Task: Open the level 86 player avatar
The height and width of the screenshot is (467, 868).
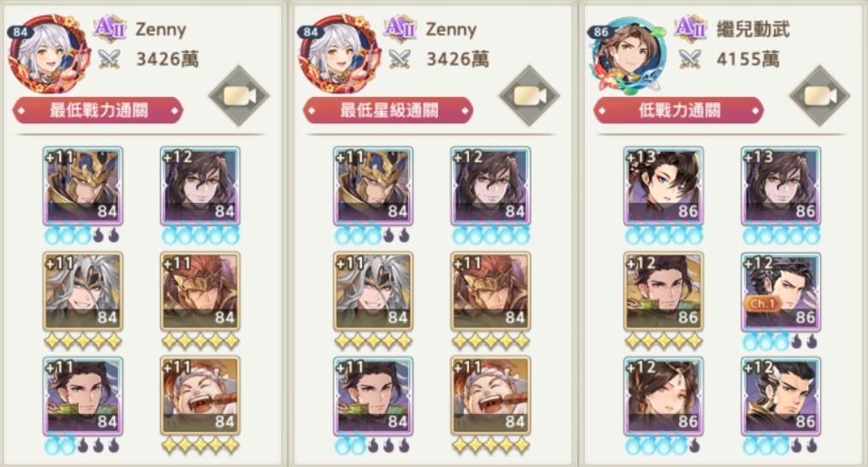Action: tap(627, 55)
